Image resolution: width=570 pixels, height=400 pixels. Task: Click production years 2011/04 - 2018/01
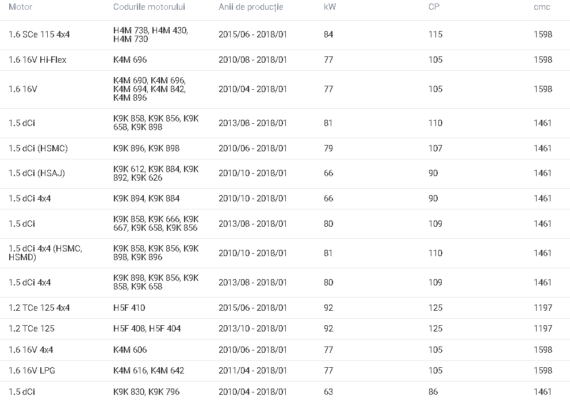tap(253, 371)
